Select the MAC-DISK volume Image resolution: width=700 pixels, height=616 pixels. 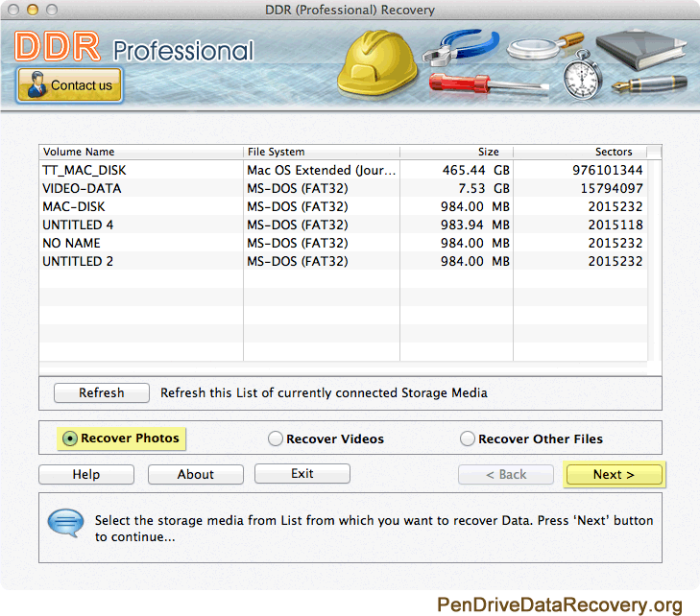pos(343,206)
